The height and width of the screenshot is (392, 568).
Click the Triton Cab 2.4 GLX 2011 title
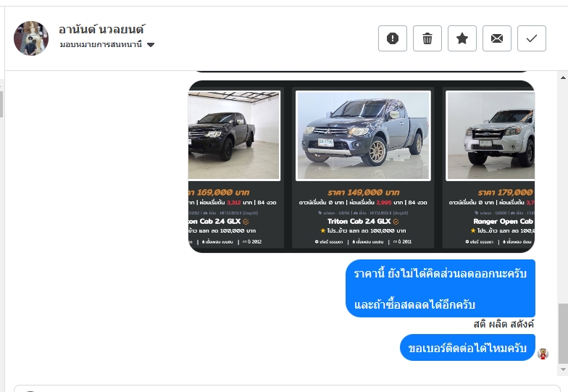359,222
